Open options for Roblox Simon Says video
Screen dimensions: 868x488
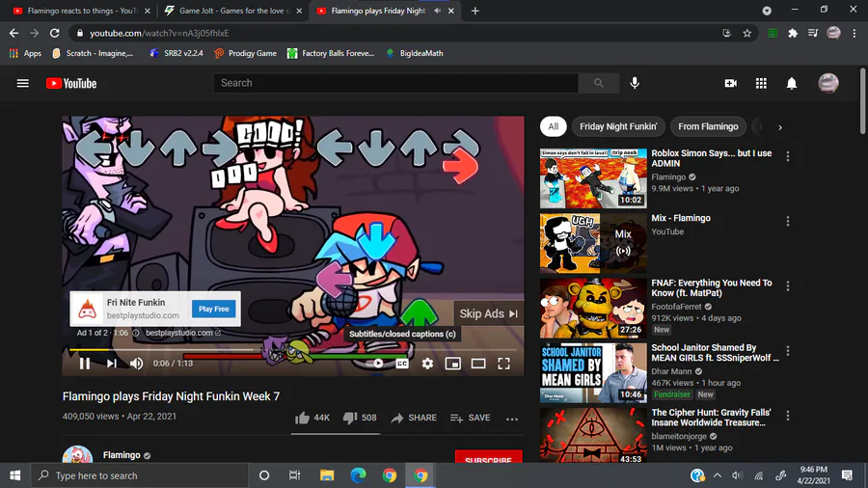pos(788,156)
